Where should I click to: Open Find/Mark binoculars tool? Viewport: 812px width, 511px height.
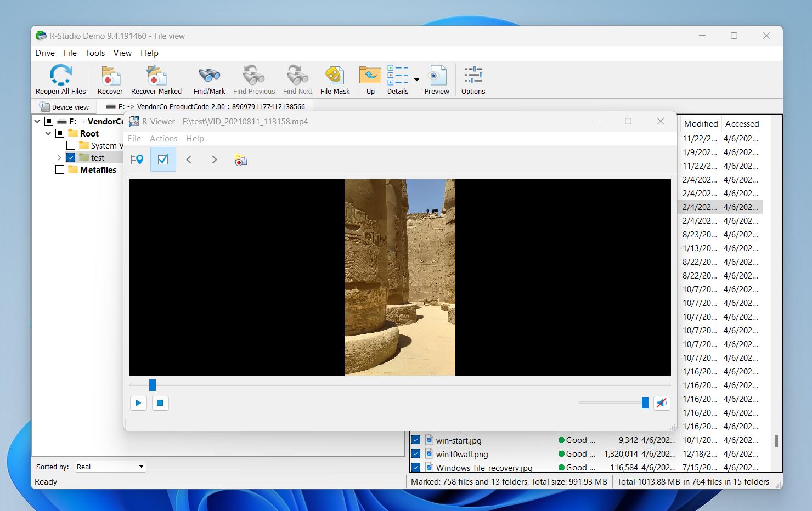click(x=209, y=80)
